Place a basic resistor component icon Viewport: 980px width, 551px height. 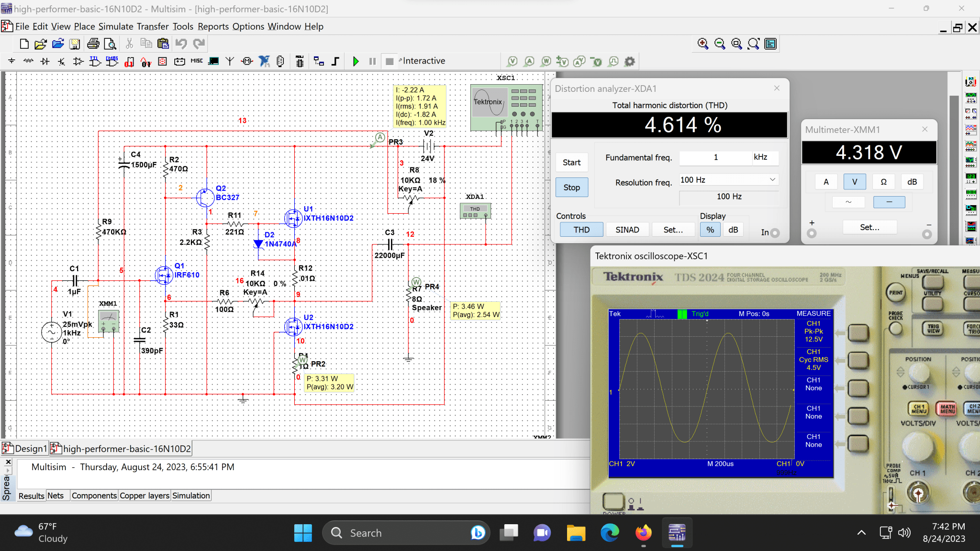click(x=28, y=61)
